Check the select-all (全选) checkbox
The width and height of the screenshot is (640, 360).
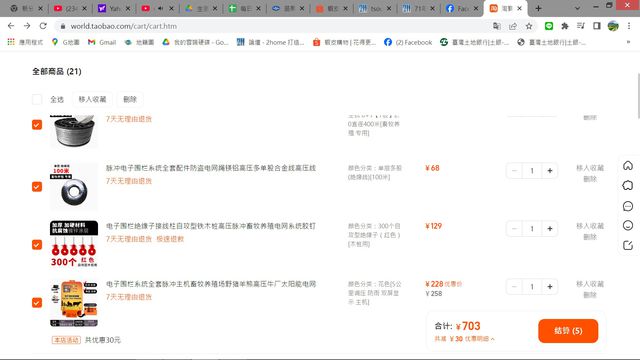pos(37,99)
